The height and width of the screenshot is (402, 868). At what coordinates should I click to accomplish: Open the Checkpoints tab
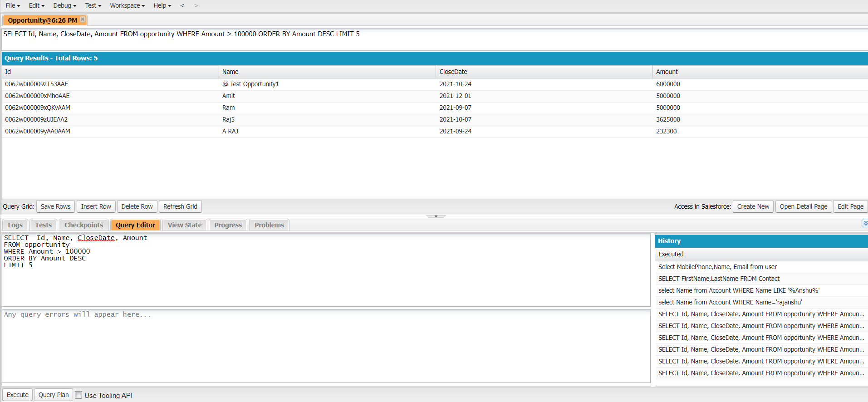pyautogui.click(x=84, y=225)
